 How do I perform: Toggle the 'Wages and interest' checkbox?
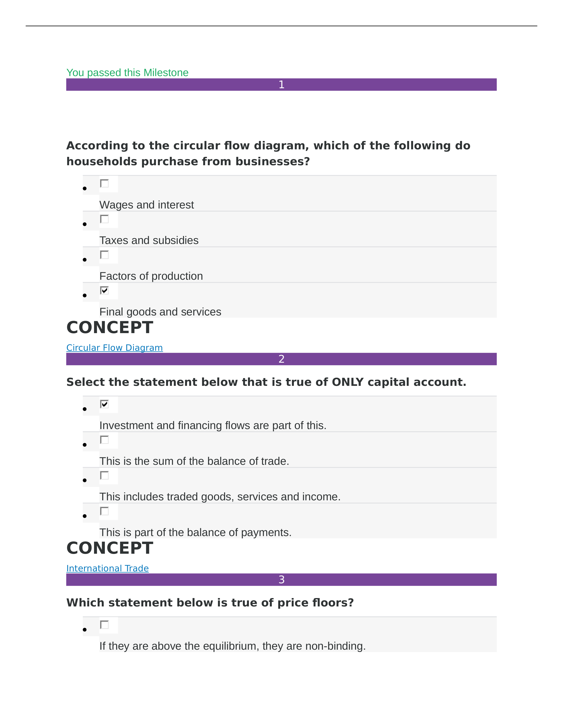(104, 182)
